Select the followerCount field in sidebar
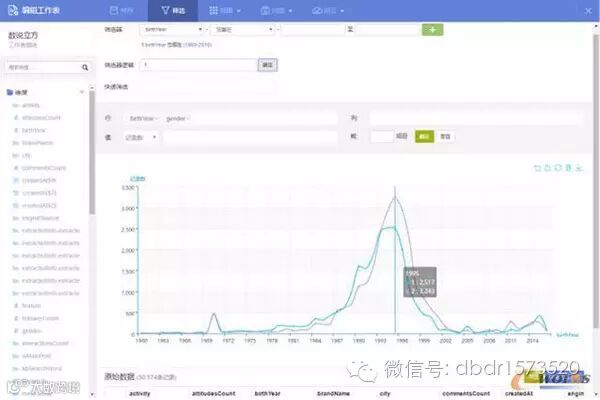Screen dimensions: 600x400 [40, 318]
